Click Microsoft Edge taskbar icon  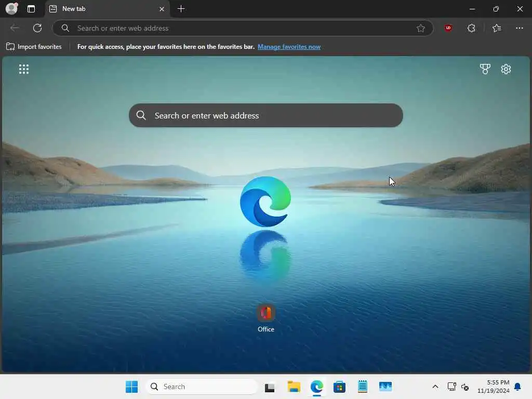(x=316, y=387)
